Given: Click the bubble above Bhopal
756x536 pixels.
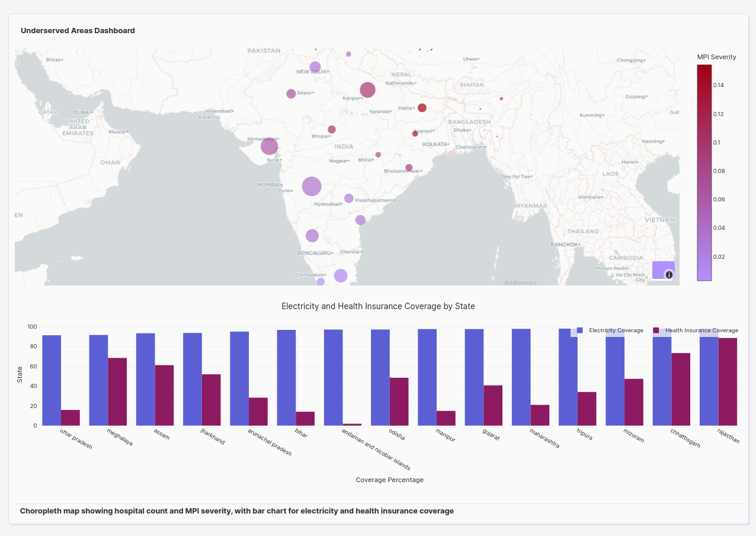Looking at the screenshot, I should [332, 129].
